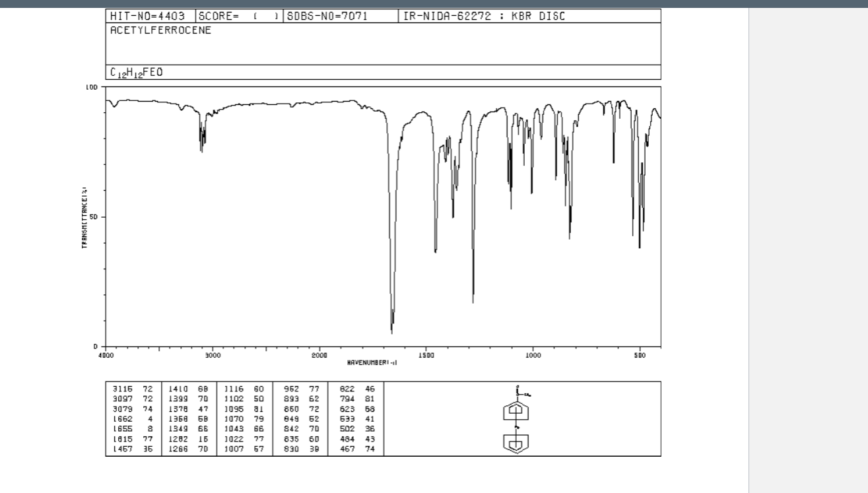Viewport: 868px width, 493px height.
Task: Click the 3000 wavenumber axis label
Action: pyautogui.click(x=213, y=355)
